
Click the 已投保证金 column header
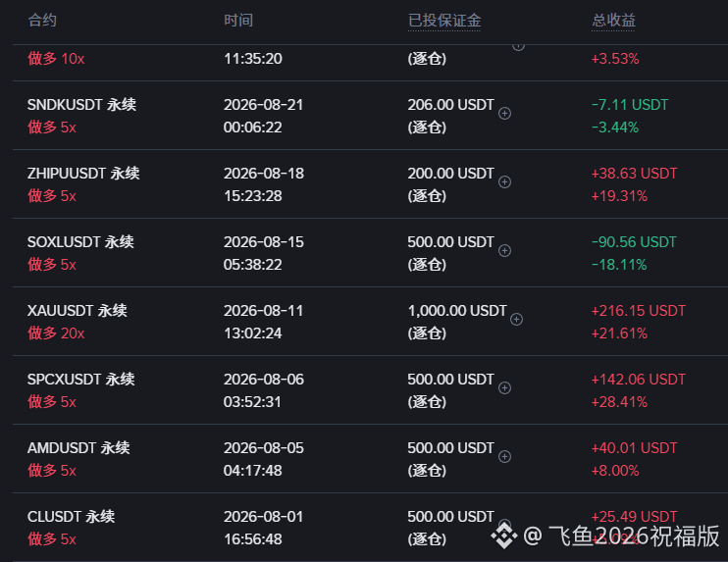[444, 21]
